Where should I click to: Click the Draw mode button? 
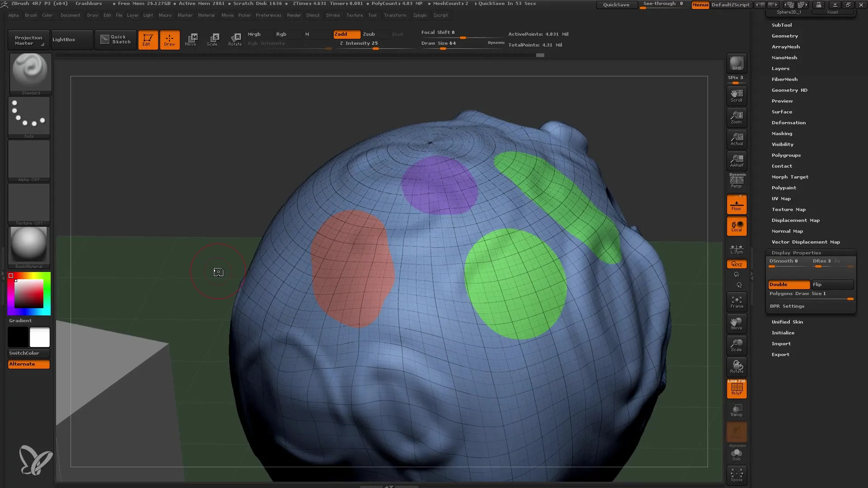coord(169,39)
